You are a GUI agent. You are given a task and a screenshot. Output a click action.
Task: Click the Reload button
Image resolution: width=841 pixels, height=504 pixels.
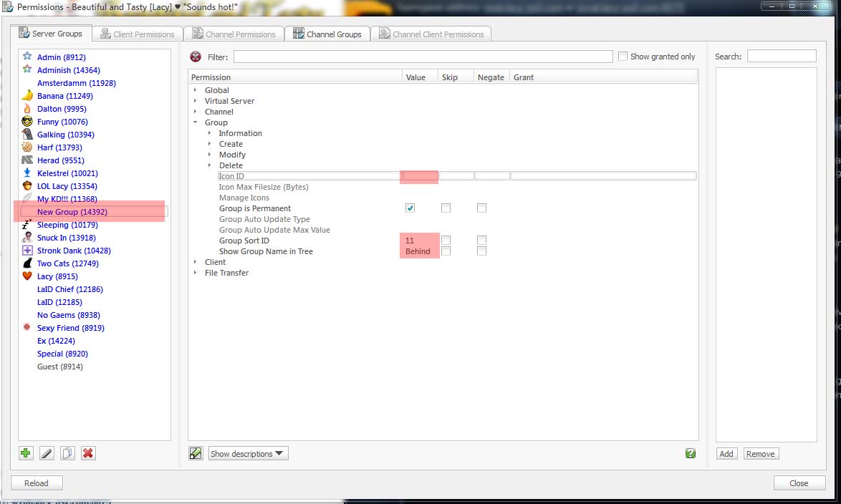pyautogui.click(x=37, y=483)
